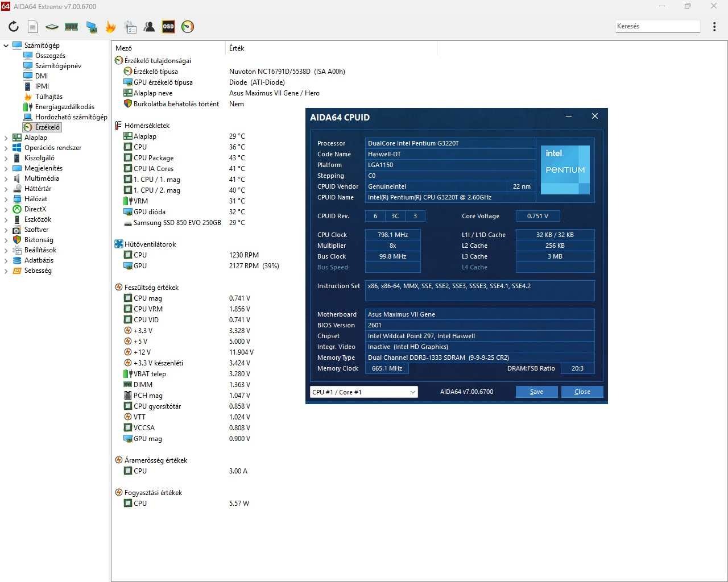728x582 pixels.
Task: Expand the Háttértár tree node
Action: (6, 189)
